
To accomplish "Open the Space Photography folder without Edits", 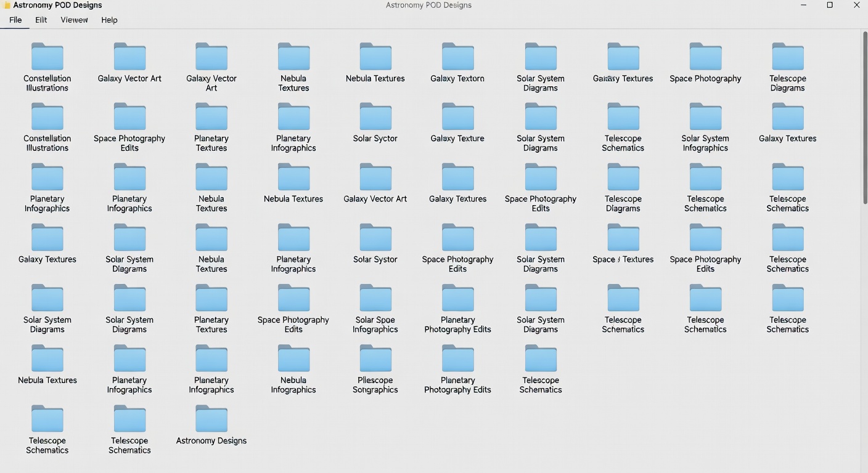I will [x=705, y=62].
